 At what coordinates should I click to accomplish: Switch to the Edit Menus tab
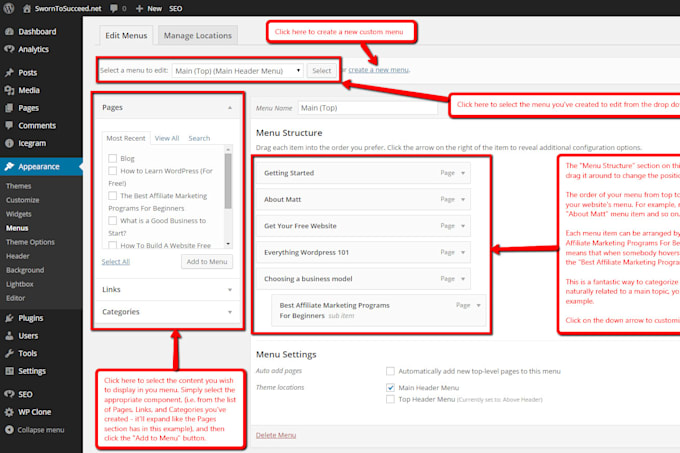126,36
